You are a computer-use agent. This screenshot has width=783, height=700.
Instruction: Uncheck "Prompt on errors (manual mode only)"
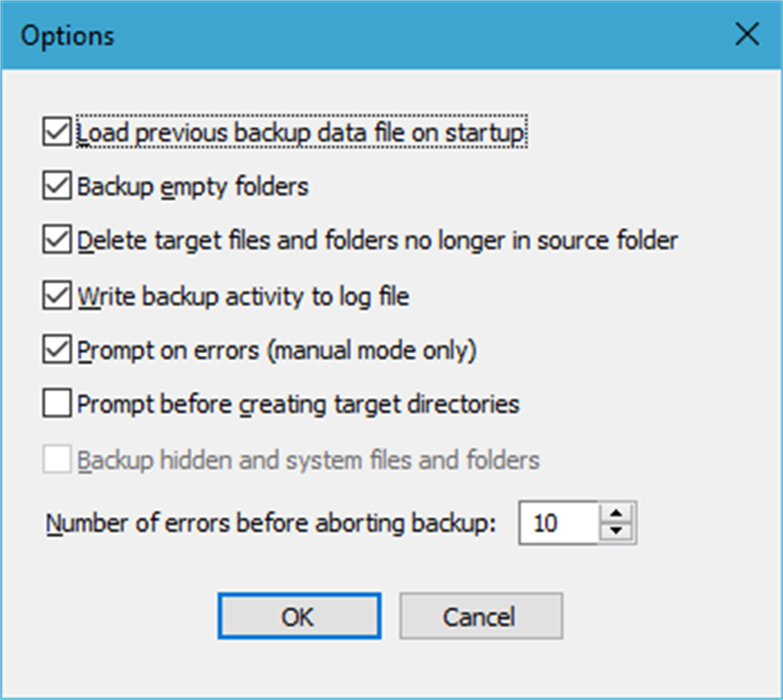(x=56, y=350)
